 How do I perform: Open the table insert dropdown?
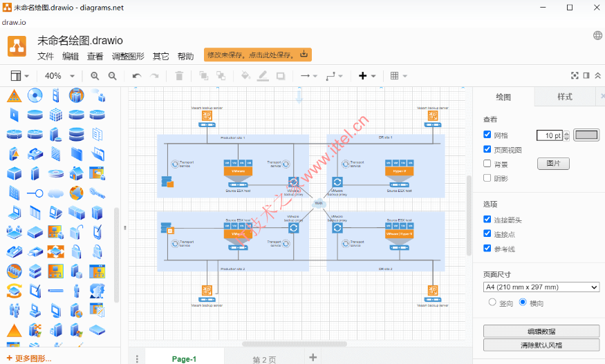(x=398, y=76)
